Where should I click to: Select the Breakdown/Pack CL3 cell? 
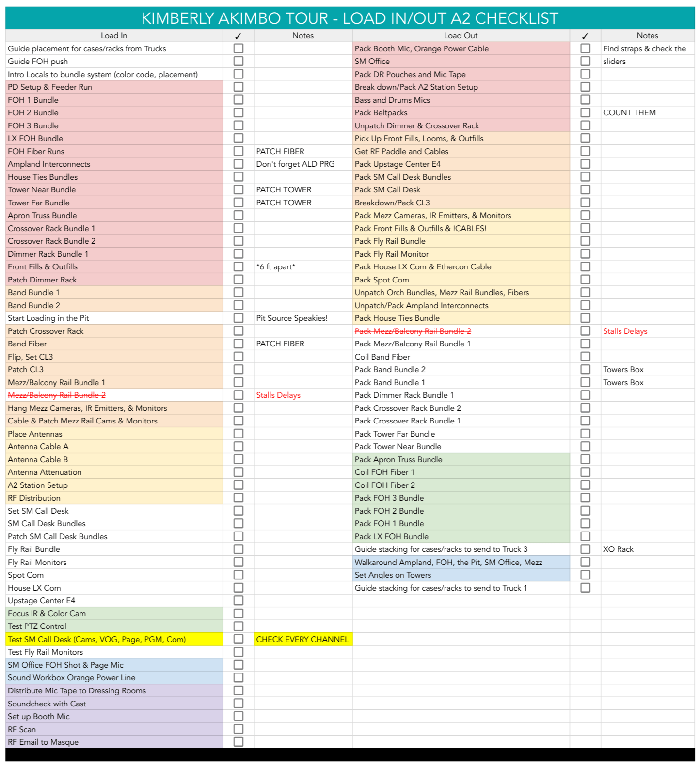point(461,203)
